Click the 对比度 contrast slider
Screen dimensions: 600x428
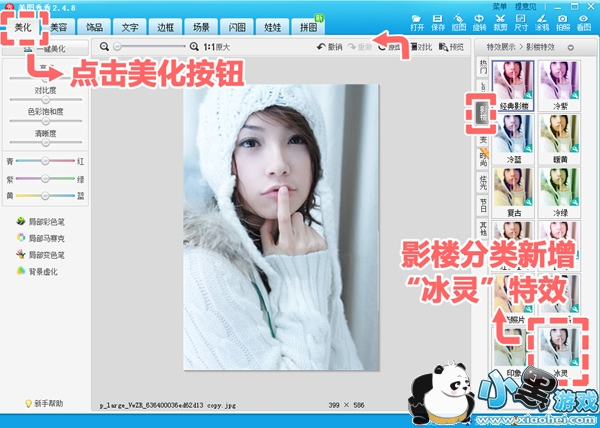click(x=46, y=99)
